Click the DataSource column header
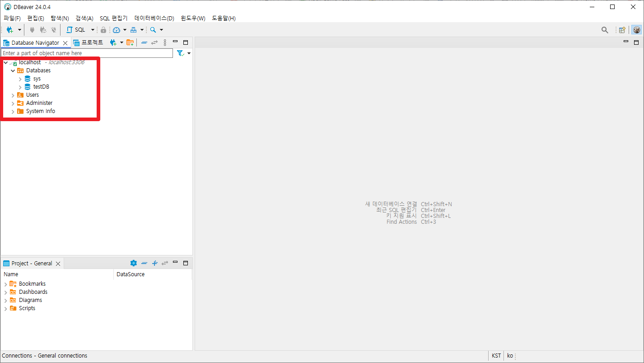This screenshot has width=644, height=363. click(153, 274)
